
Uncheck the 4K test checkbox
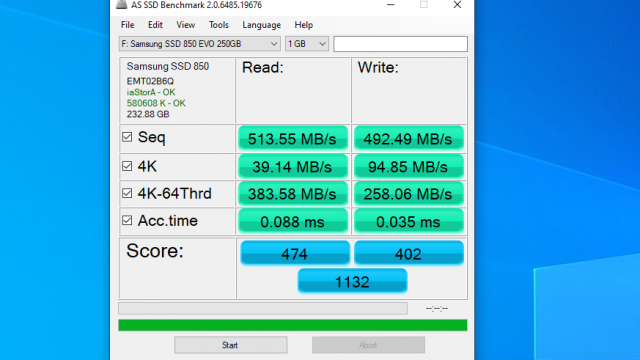[127, 166]
